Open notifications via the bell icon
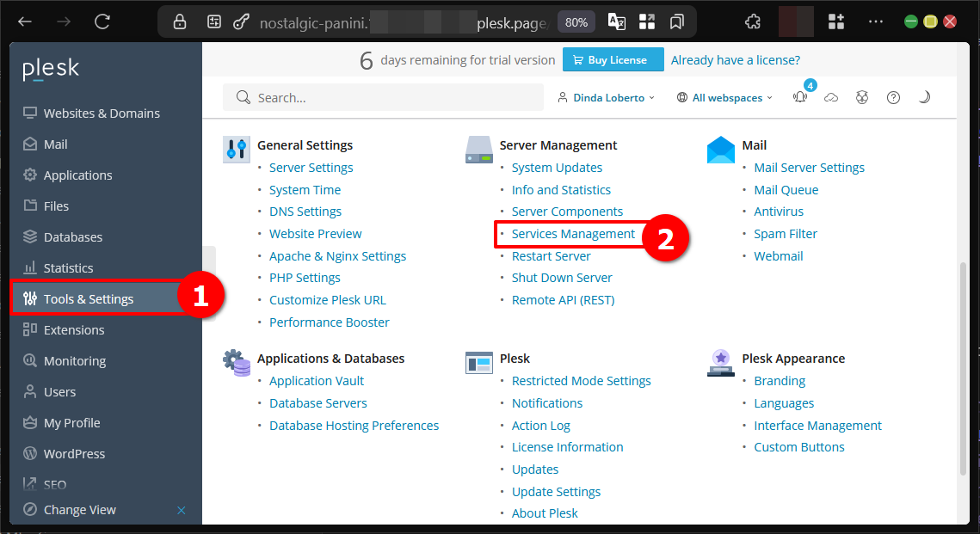This screenshot has height=534, width=980. point(799,97)
